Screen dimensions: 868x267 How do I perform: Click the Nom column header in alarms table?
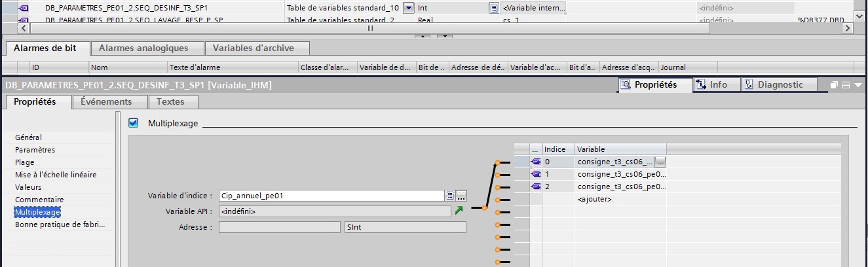(x=128, y=67)
